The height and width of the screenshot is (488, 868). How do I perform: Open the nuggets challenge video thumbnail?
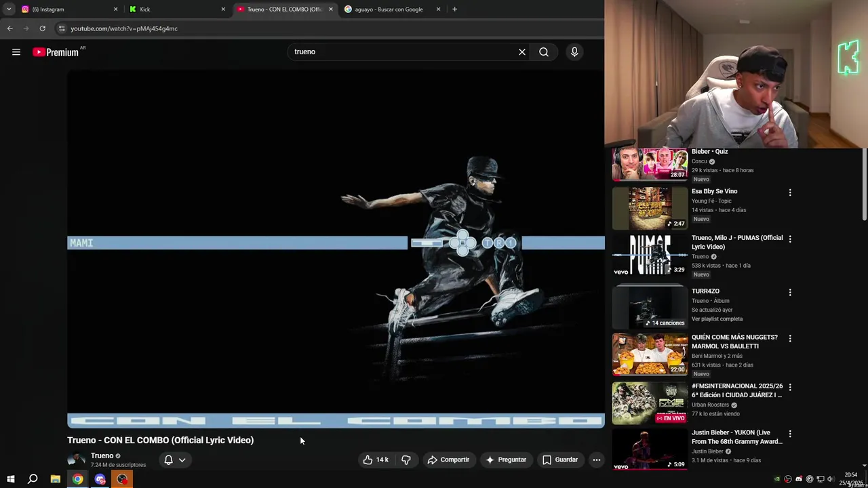pos(650,354)
